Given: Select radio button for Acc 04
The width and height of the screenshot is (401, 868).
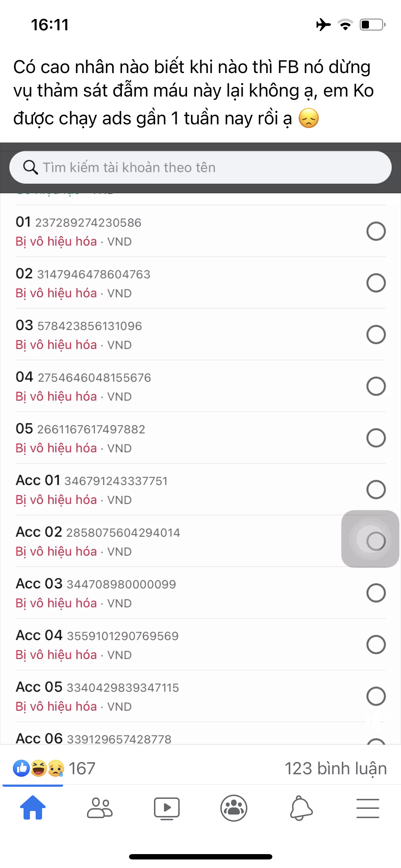Looking at the screenshot, I should click(x=376, y=645).
